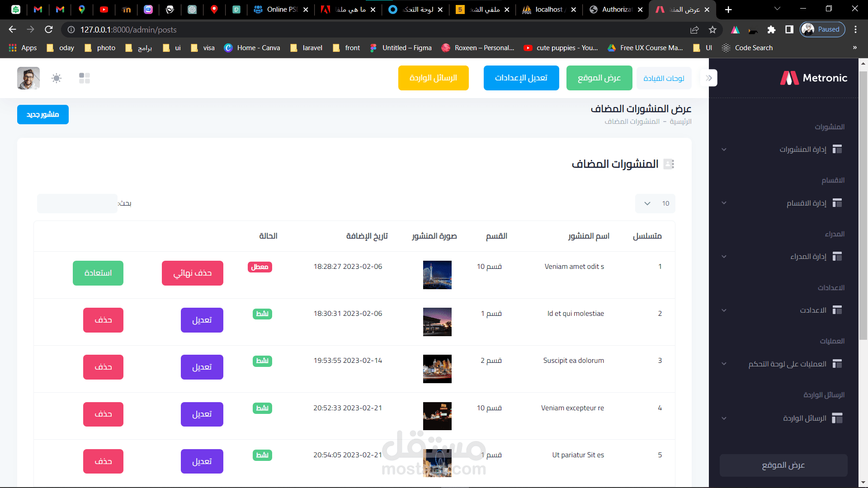
Task: Expand the الاعدادات sidebar menu
Action: click(x=724, y=310)
